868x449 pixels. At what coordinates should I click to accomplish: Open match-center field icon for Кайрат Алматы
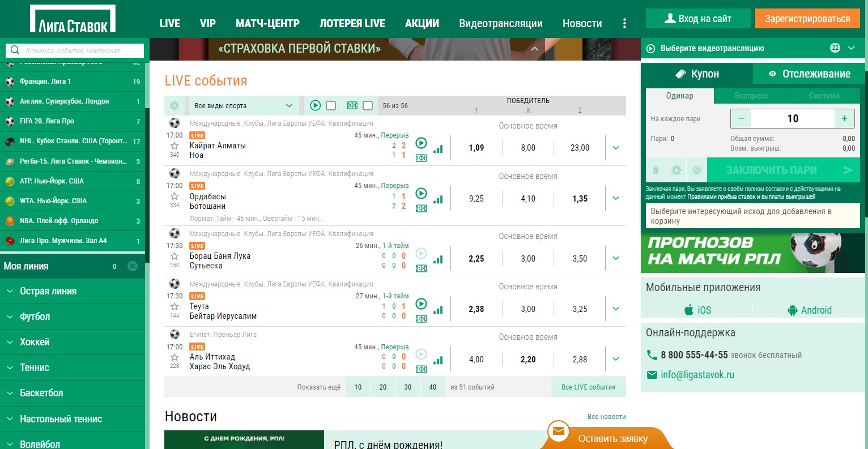tap(421, 158)
